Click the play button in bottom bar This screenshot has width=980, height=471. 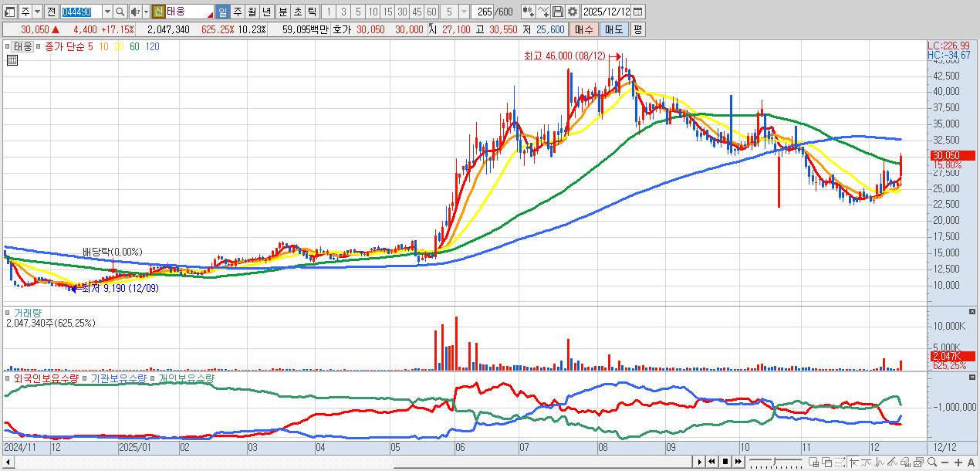coord(700,462)
